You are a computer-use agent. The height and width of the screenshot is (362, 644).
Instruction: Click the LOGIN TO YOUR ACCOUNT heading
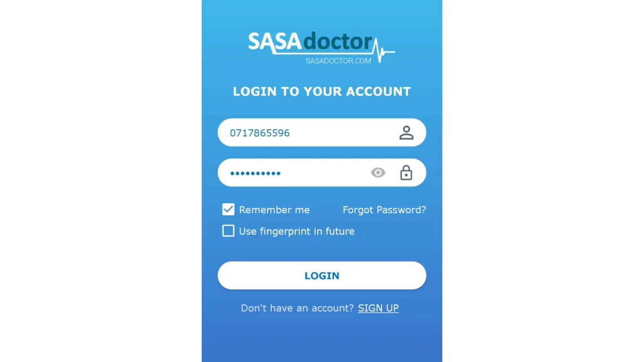(322, 92)
